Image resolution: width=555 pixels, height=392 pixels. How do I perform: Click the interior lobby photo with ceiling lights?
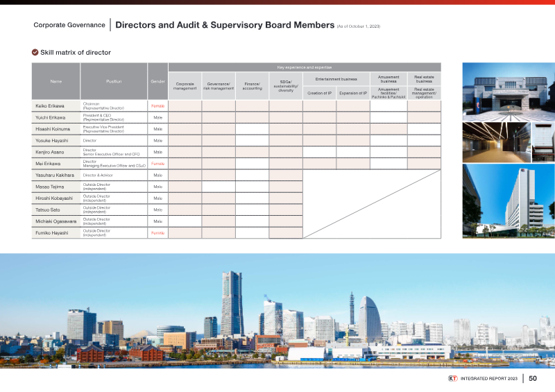point(497,142)
